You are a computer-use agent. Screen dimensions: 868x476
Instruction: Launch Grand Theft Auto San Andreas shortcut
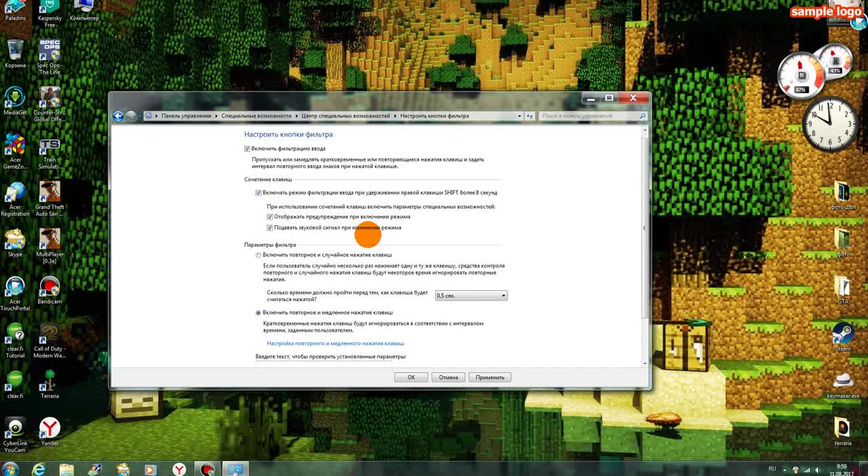point(50,199)
